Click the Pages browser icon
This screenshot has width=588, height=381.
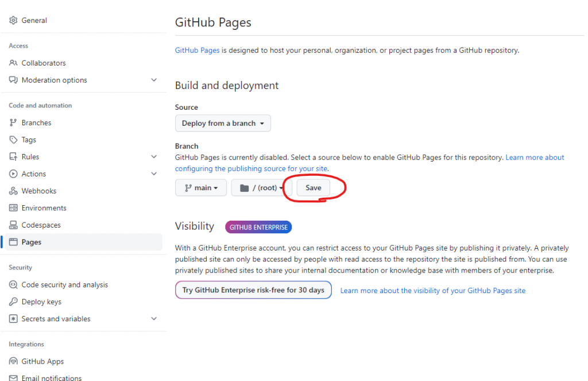(x=13, y=242)
